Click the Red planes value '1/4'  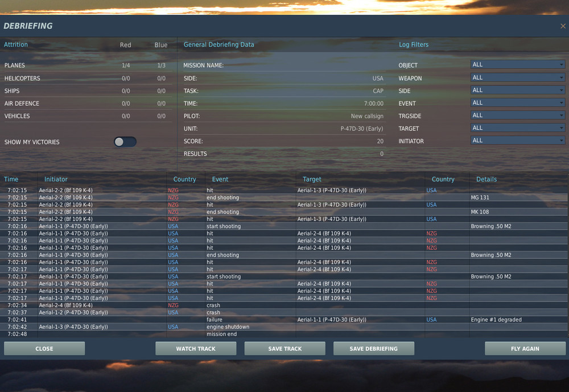pyautogui.click(x=126, y=65)
